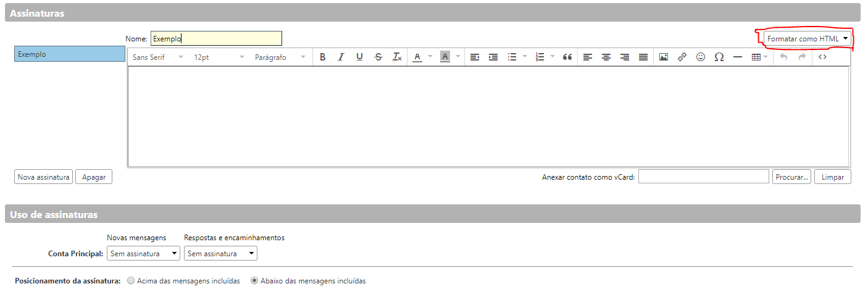Increase the indent
The width and height of the screenshot is (868, 297).
493,57
